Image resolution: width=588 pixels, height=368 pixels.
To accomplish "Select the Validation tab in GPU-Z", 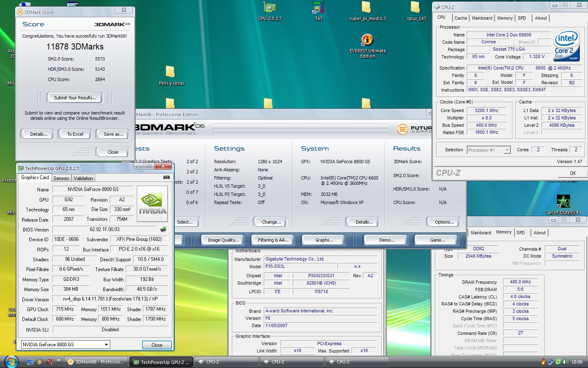I will 83,178.
